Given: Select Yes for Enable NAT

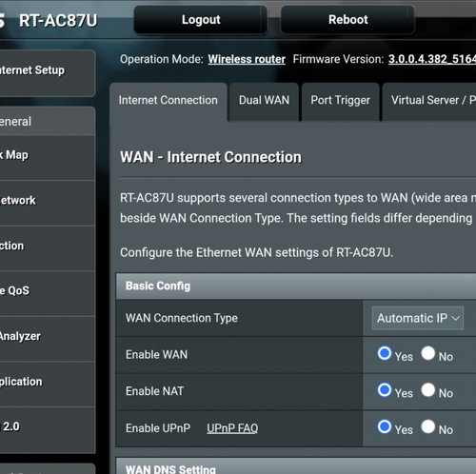Looking at the screenshot, I should tap(385, 390).
